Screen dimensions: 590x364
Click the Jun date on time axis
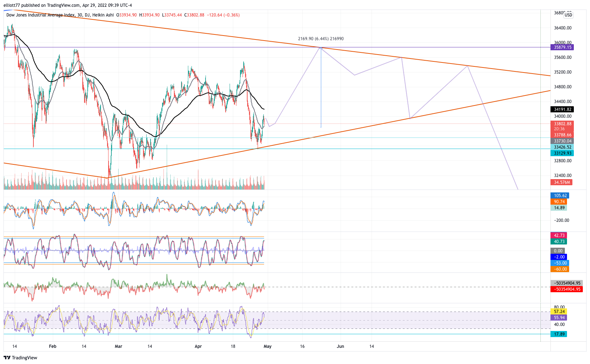pos(340,346)
